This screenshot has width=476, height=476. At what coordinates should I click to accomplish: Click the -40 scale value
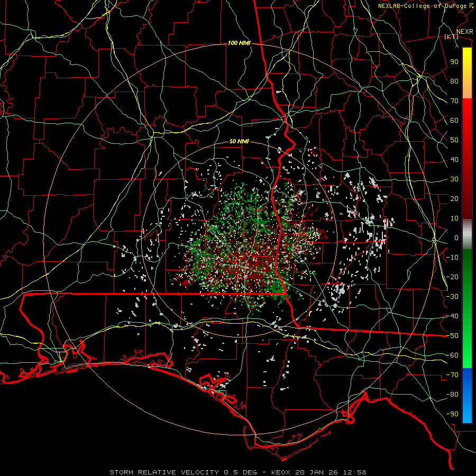point(452,316)
